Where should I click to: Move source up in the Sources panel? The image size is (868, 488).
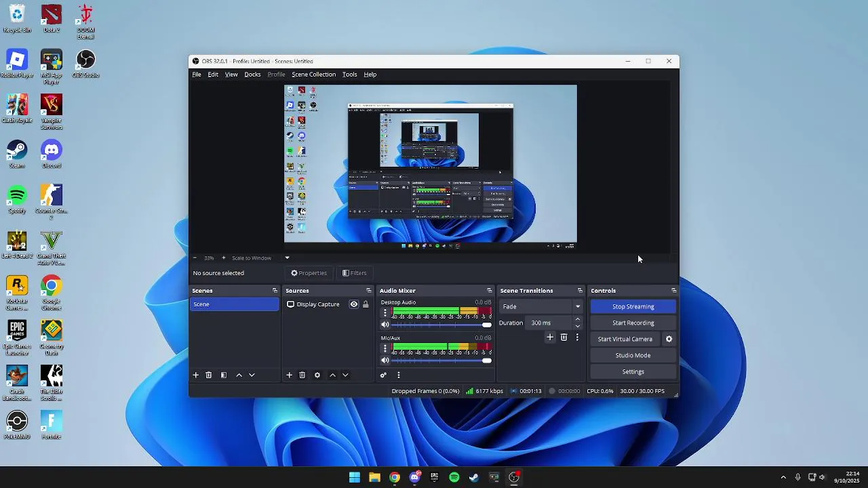point(332,375)
